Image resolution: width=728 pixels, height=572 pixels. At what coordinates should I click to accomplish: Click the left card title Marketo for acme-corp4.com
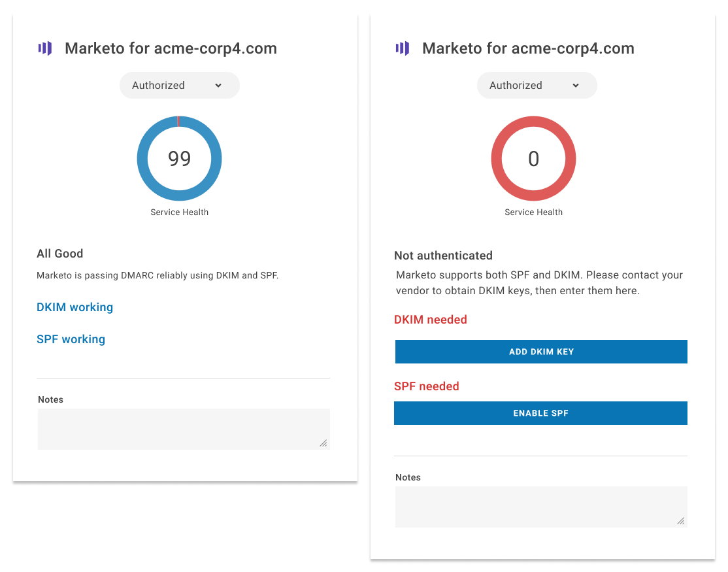(x=171, y=48)
